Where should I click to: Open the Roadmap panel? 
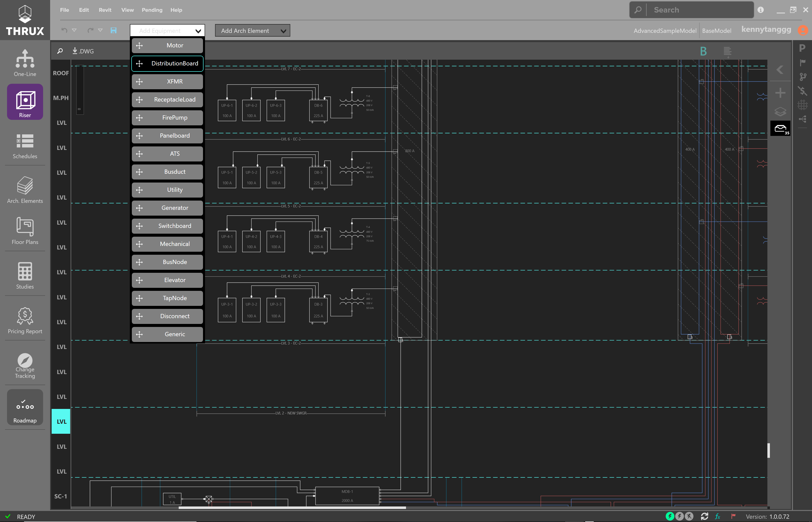click(25, 407)
